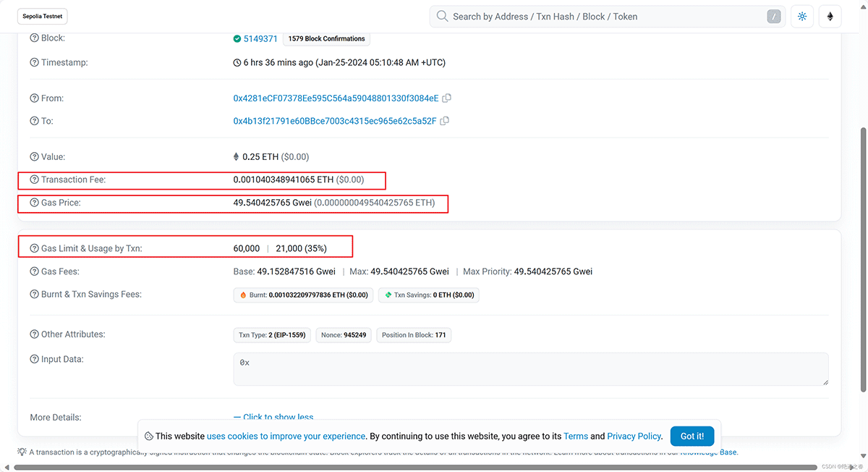Click the help icon beside Transaction Fee
This screenshot has height=472, width=868.
coord(34,180)
